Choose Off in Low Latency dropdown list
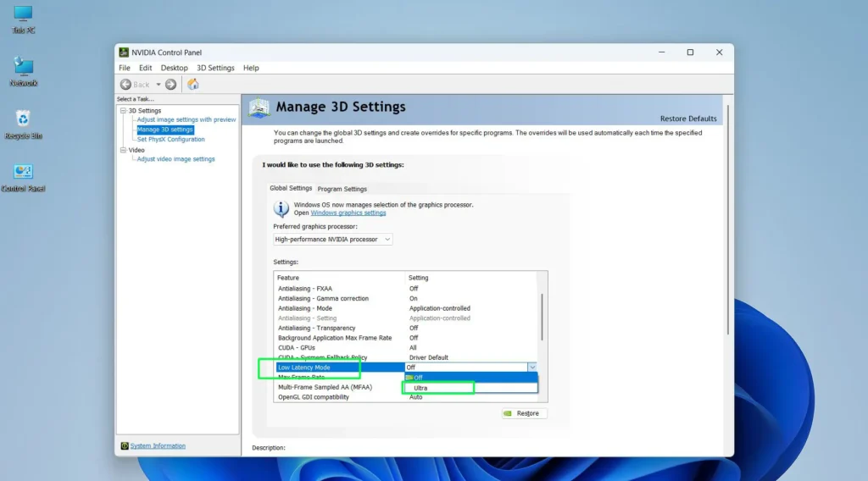This screenshot has width=868, height=481. click(471, 378)
